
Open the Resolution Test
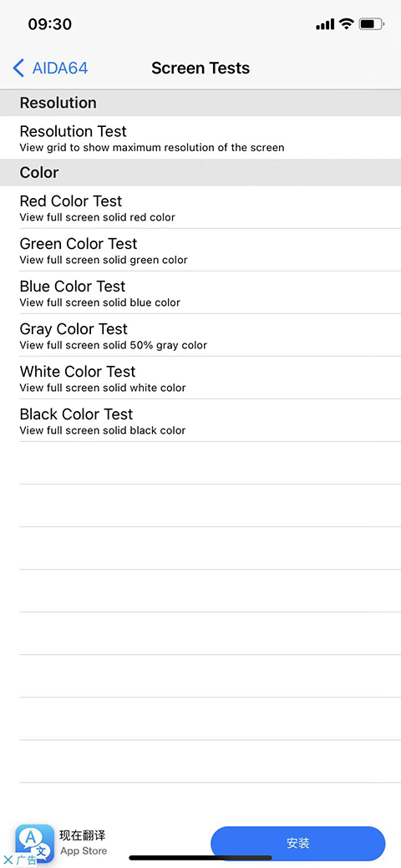point(200,138)
